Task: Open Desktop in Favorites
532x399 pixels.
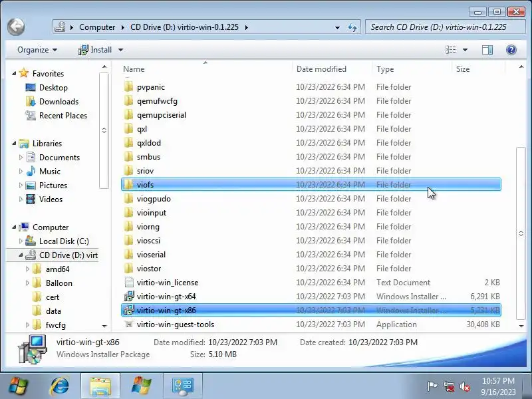Action: pos(53,88)
